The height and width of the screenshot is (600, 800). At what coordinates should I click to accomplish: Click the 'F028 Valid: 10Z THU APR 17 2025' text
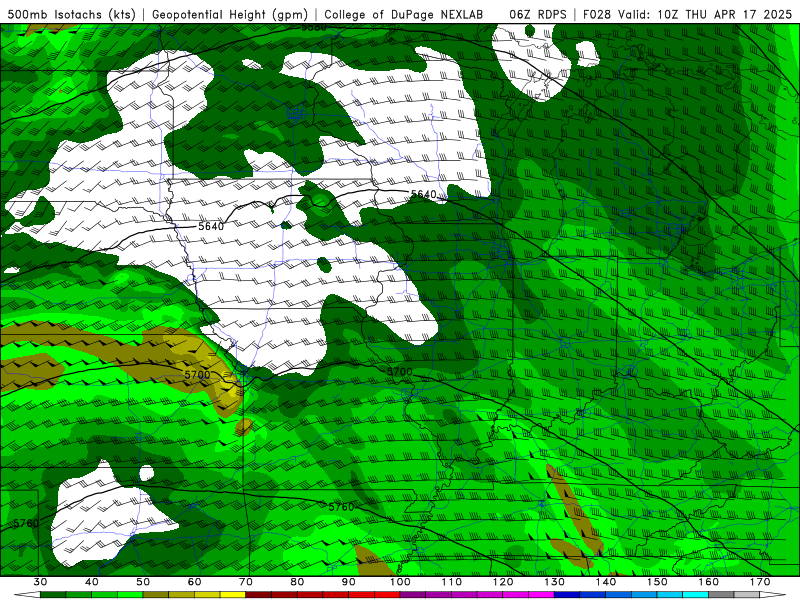[687, 14]
